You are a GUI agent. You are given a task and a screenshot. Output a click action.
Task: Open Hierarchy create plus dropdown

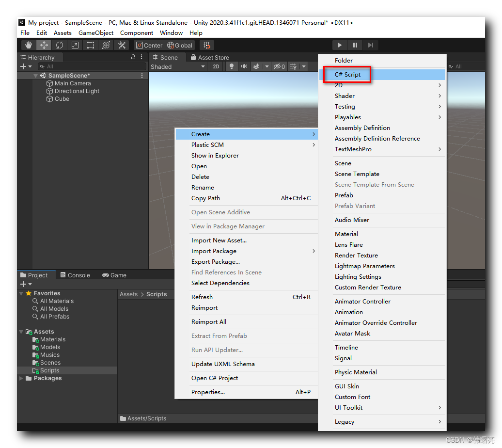(x=26, y=66)
